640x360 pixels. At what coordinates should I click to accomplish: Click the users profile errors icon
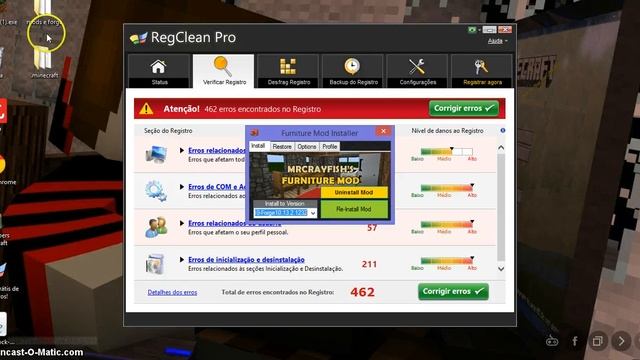[x=156, y=227]
